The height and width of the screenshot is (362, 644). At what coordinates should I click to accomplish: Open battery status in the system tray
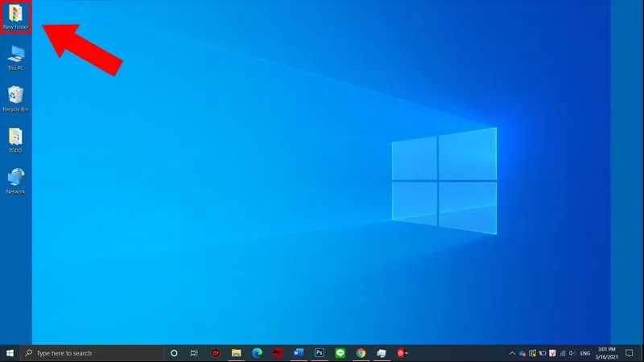click(543, 353)
